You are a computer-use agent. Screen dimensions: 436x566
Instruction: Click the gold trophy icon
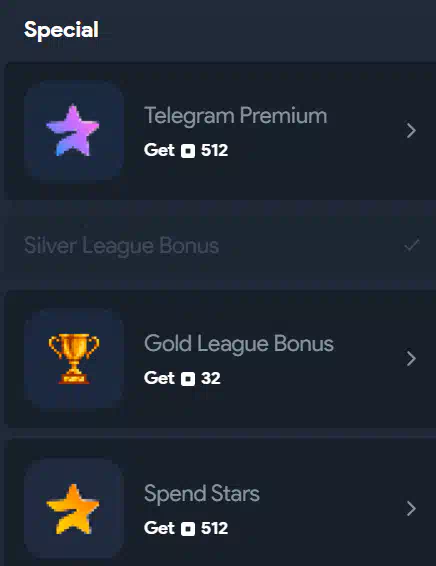click(x=74, y=358)
